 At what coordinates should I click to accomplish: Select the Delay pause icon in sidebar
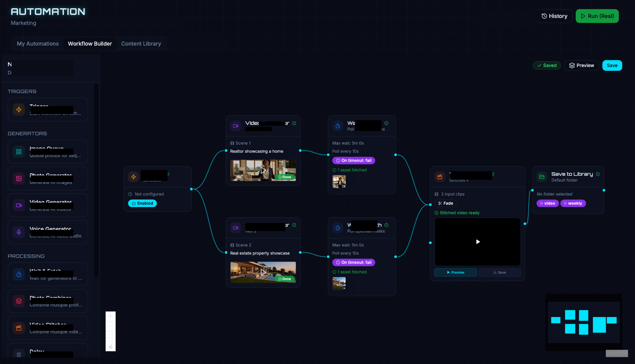(x=19, y=354)
